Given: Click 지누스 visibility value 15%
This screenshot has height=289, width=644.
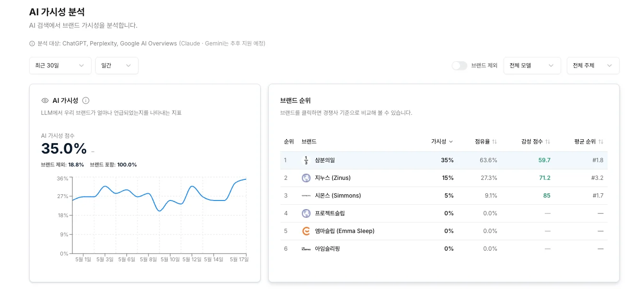Looking at the screenshot, I should [x=448, y=178].
